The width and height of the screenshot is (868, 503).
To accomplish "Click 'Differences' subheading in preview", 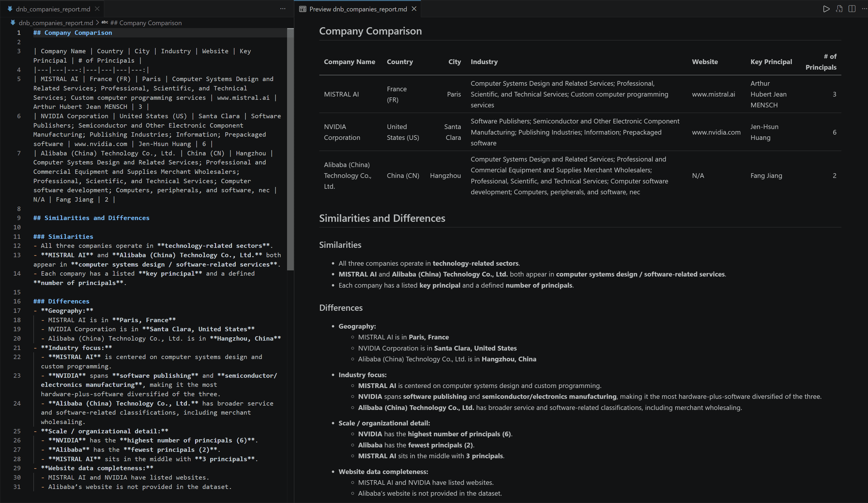I will click(341, 308).
